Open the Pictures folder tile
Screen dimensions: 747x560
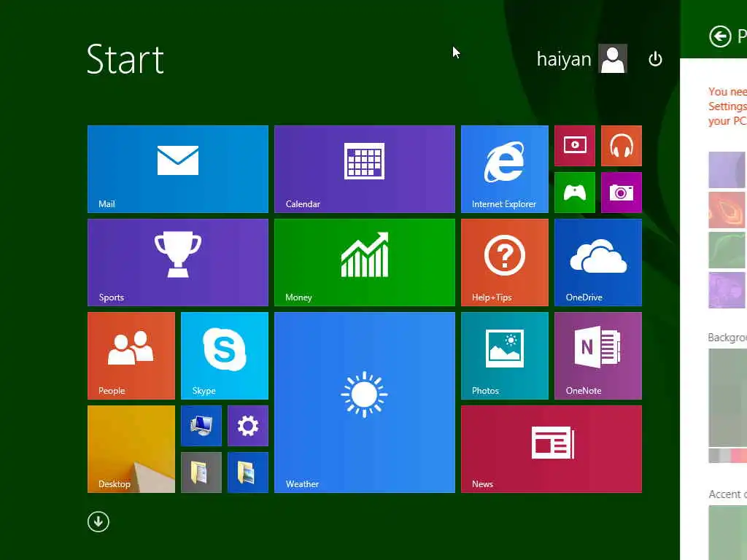[x=248, y=472]
